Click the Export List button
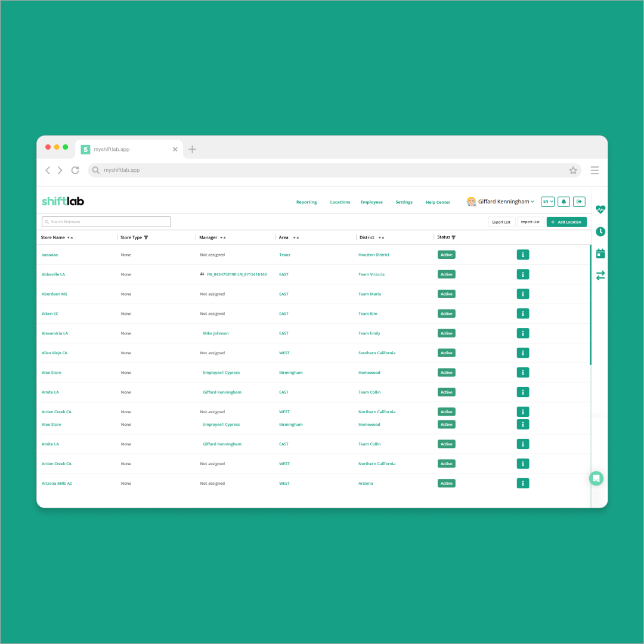The image size is (644, 644). tap(501, 222)
